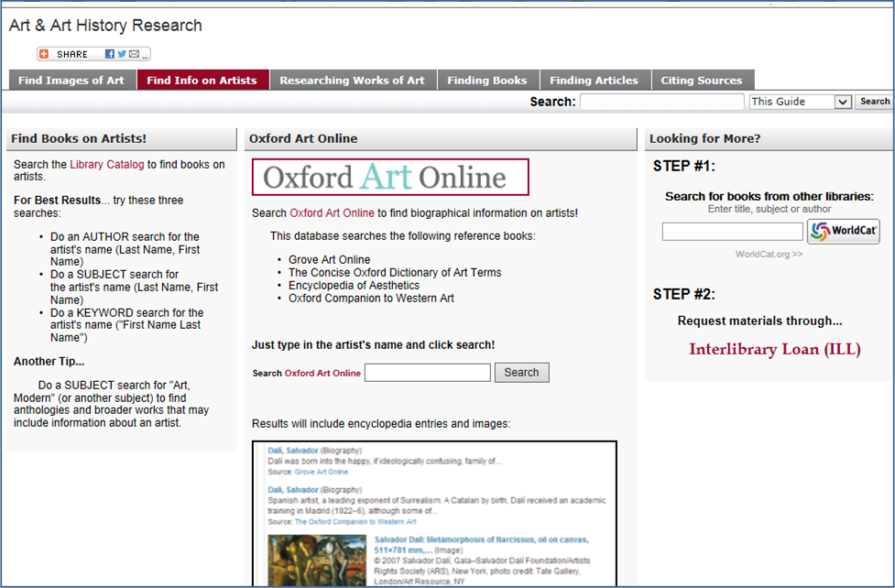
Task: Click the Art & Art History Research title
Action: 105,25
